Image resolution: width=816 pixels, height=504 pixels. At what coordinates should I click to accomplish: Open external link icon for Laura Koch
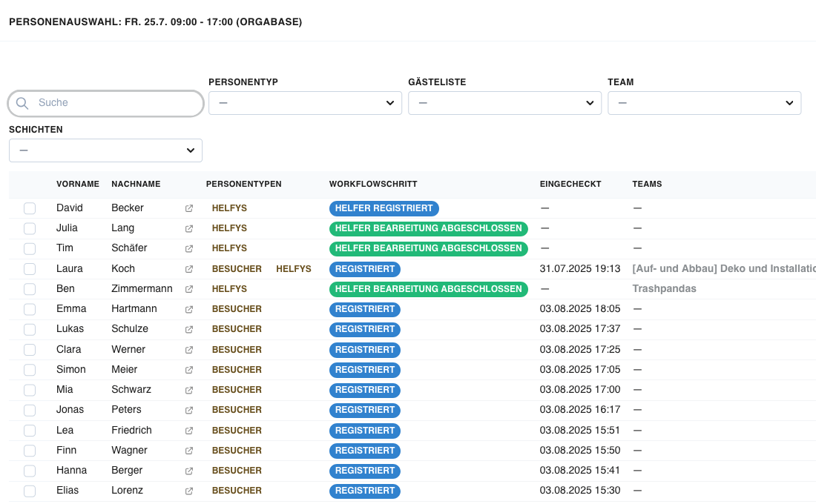[x=189, y=270]
